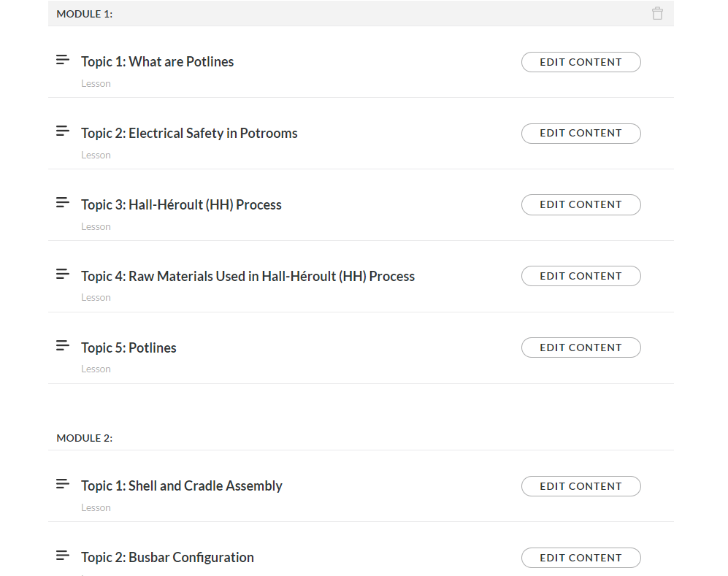The height and width of the screenshot is (576, 728).
Task: Click the lesson icon beside Raw Materials topic
Action: pos(63,274)
